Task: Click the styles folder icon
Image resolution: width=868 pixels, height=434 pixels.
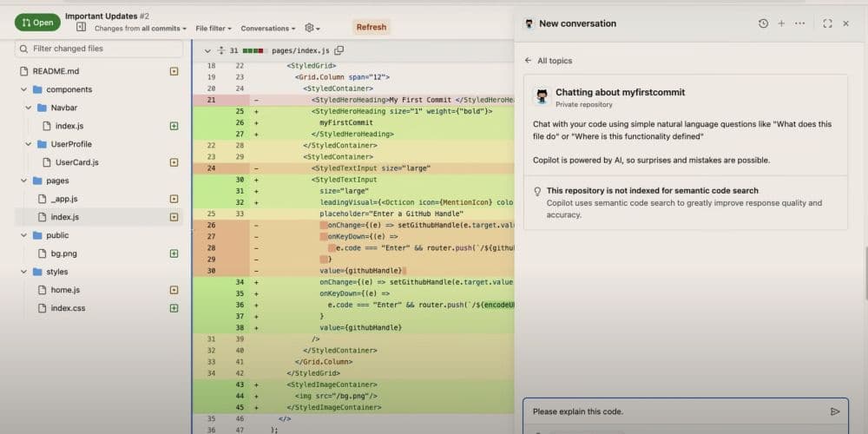Action: point(37,273)
